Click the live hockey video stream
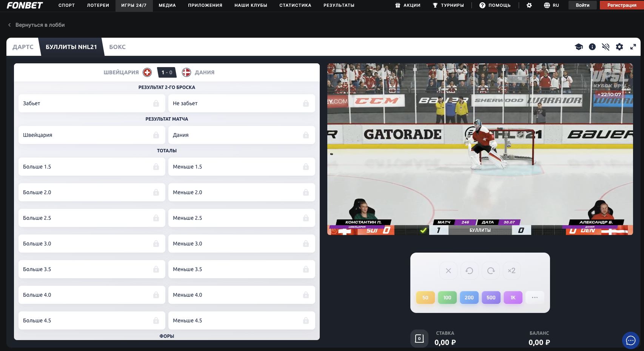Screen dimensions: 644x351 (480, 149)
